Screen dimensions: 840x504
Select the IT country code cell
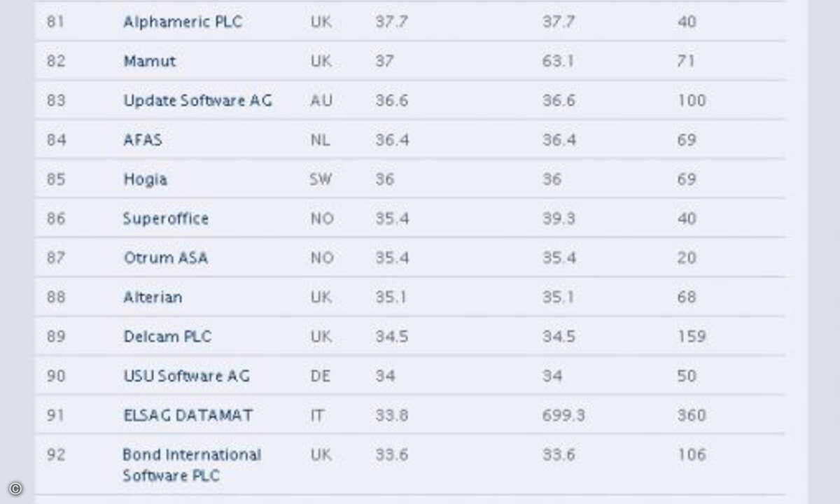coord(317,415)
